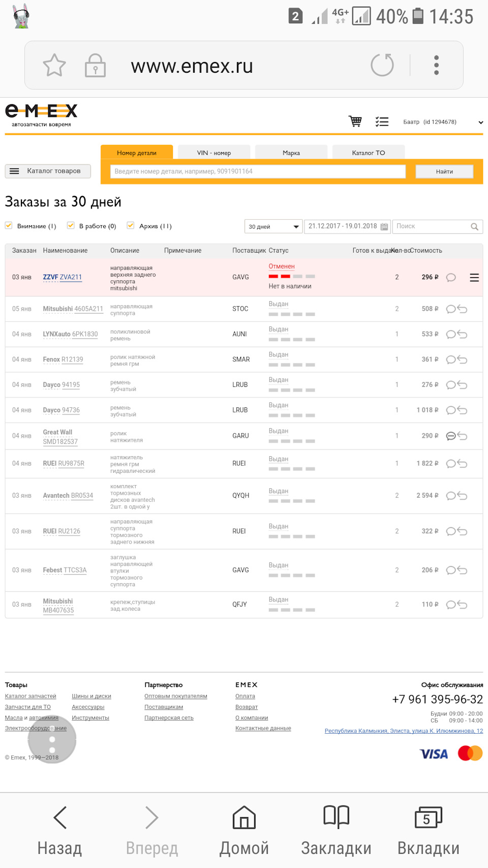Click return arrow for Dayco 94195 order
The image size is (488, 868).
tap(462, 385)
